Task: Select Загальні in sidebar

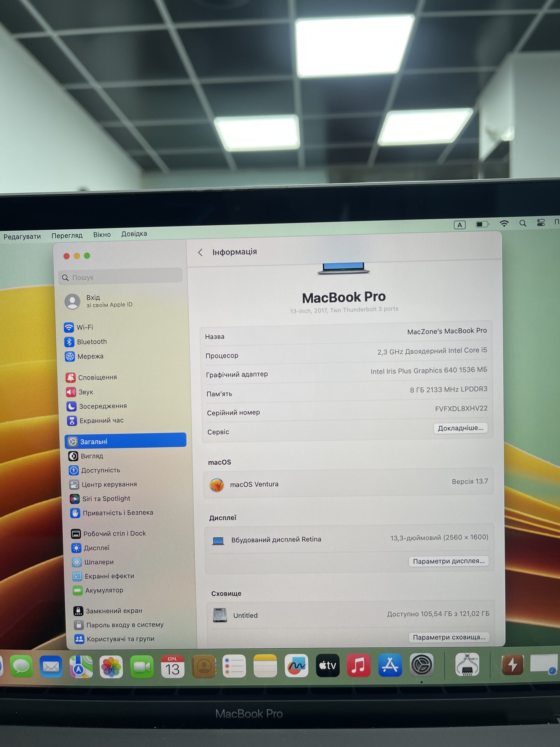Action: tap(125, 441)
